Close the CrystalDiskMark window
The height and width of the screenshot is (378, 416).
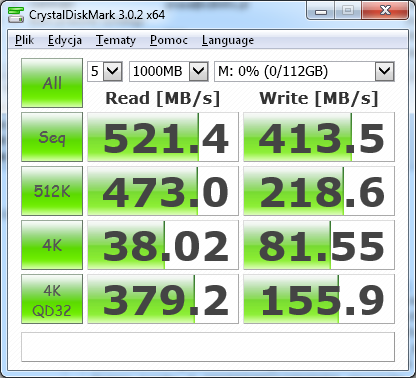click(385, 11)
